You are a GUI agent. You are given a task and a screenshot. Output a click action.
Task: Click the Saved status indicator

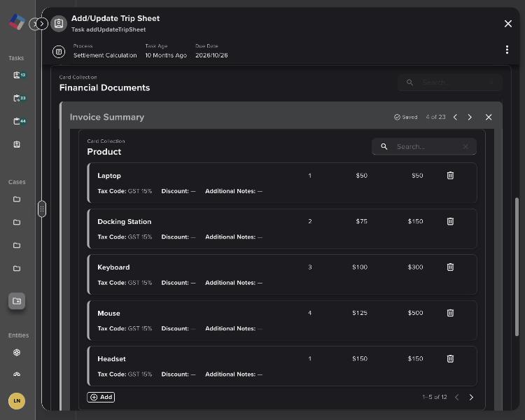(405, 117)
